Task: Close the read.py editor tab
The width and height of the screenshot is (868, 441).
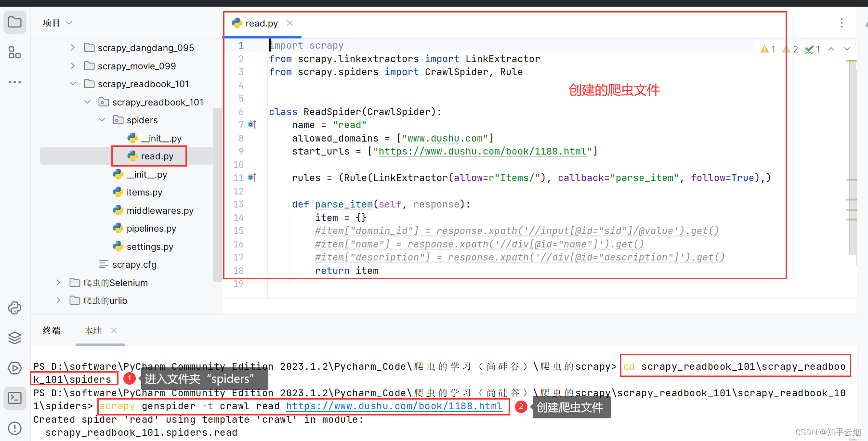Action: (289, 23)
